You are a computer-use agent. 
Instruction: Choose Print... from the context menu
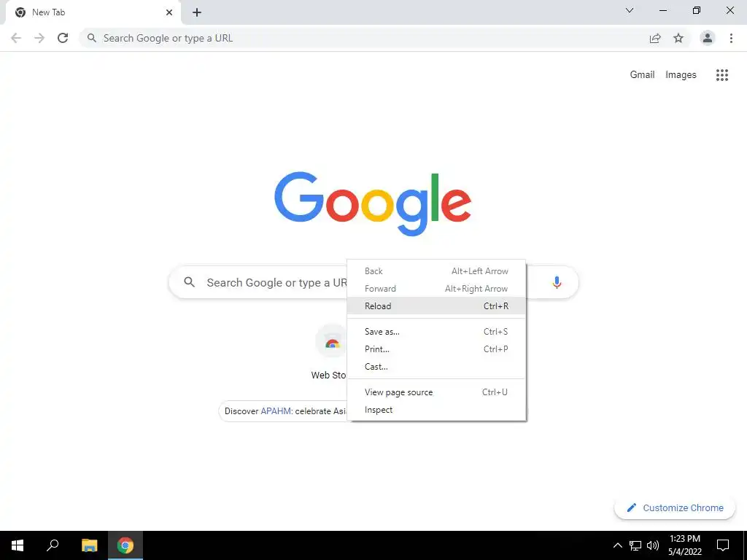[x=436, y=349]
